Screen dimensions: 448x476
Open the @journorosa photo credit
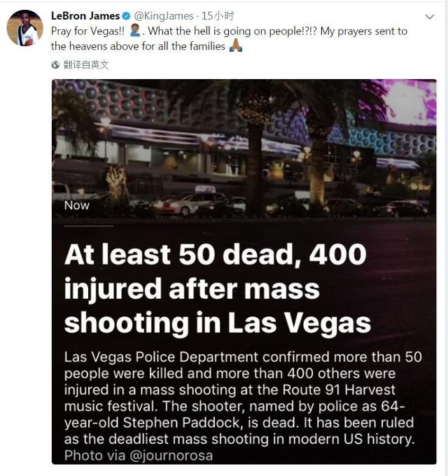[x=171, y=456]
